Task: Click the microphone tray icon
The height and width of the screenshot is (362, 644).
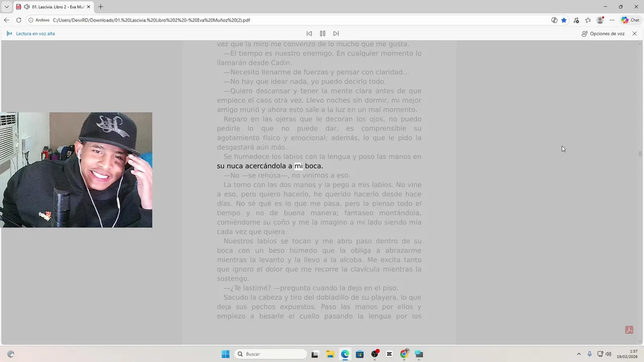Action: (x=590, y=354)
